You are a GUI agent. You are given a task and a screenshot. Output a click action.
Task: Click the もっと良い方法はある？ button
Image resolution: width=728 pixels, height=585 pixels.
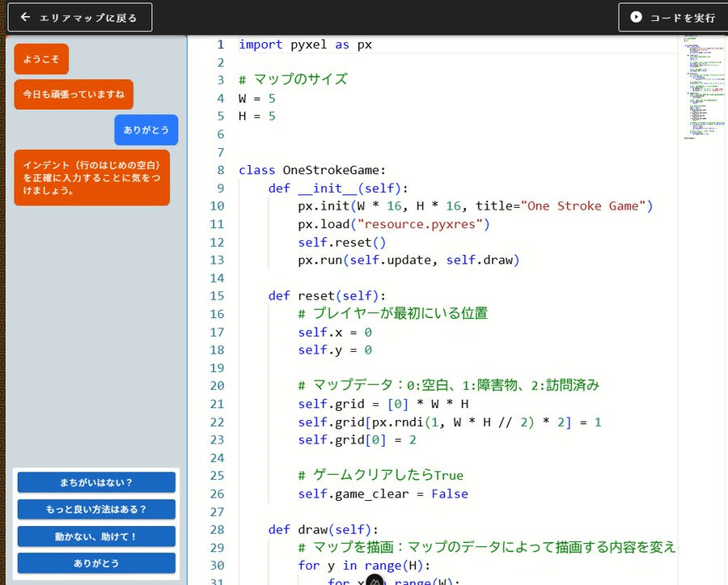(95, 509)
